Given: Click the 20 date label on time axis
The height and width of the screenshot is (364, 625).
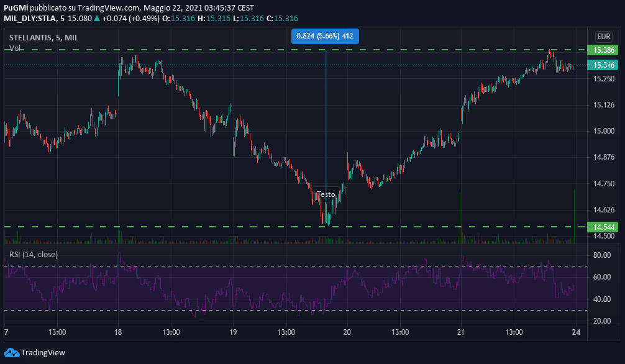Looking at the screenshot, I should click(x=347, y=332).
